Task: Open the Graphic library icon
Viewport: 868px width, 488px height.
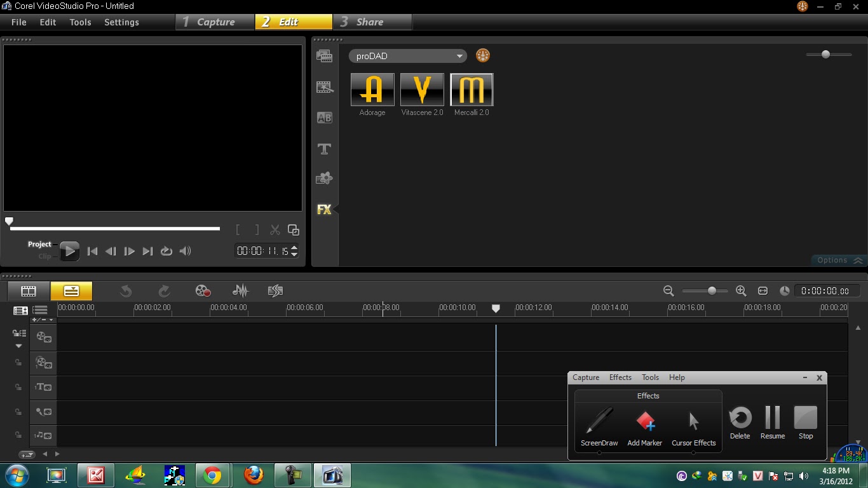Action: [x=324, y=179]
